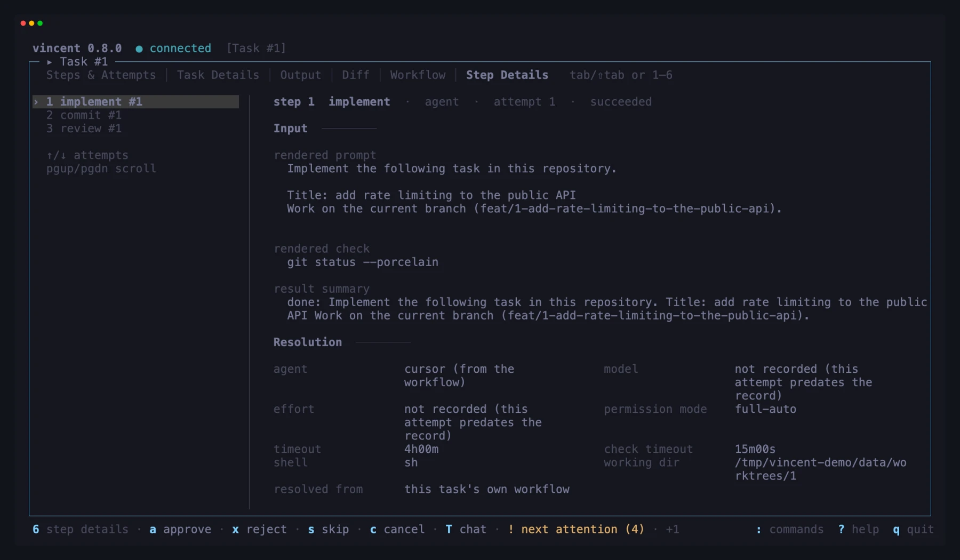Select step 1 implement #1 row

pyautogui.click(x=135, y=102)
